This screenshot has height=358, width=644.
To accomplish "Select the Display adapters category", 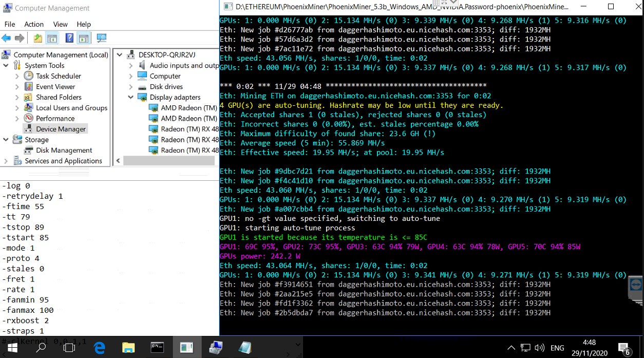I will (175, 97).
